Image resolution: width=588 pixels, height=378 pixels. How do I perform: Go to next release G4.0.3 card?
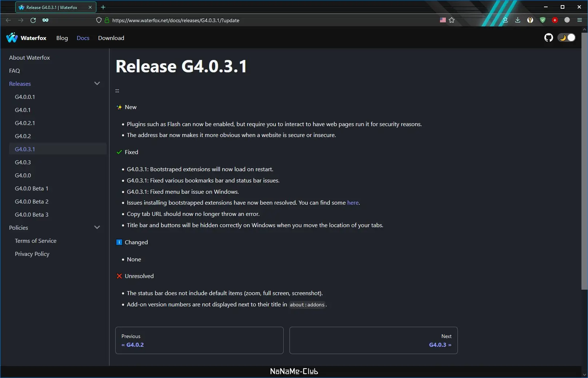373,340
